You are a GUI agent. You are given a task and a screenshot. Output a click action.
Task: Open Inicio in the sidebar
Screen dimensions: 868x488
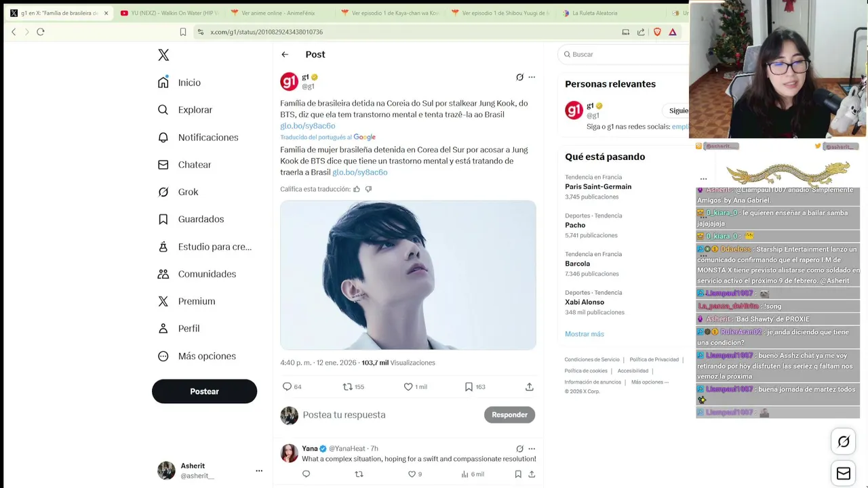tap(180, 83)
